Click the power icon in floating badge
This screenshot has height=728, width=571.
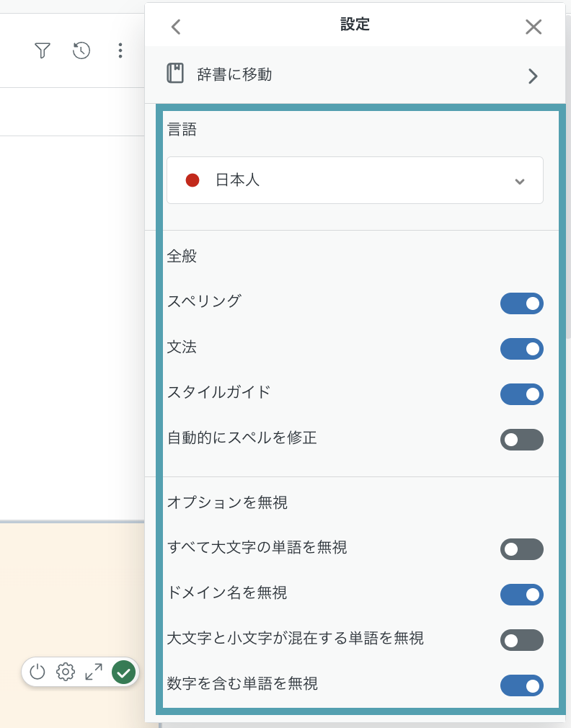[x=37, y=672]
